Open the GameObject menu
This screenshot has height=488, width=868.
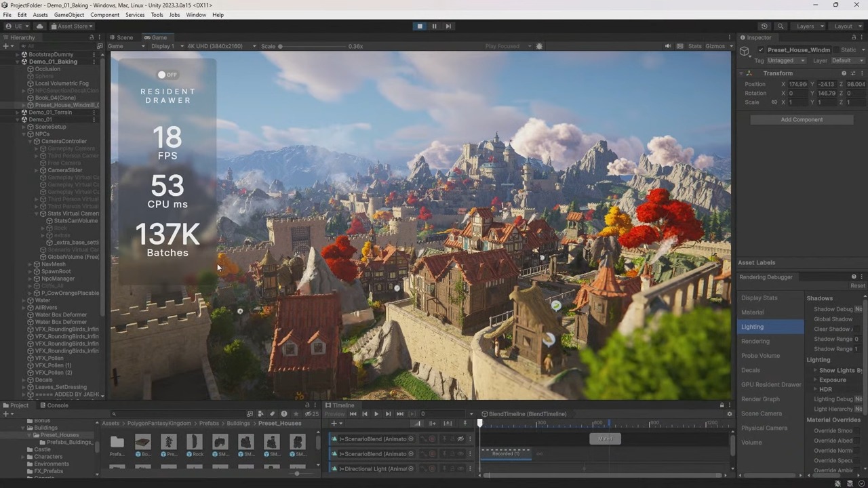click(x=68, y=15)
